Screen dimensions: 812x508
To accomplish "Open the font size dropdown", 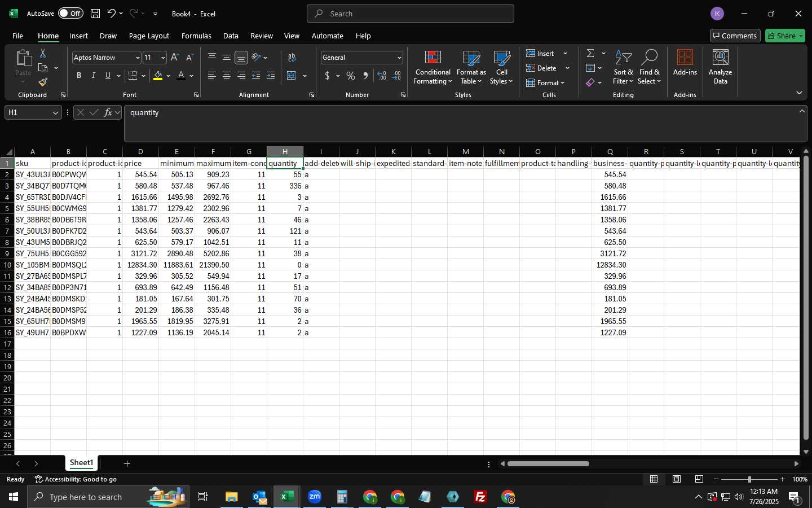I will (x=163, y=58).
